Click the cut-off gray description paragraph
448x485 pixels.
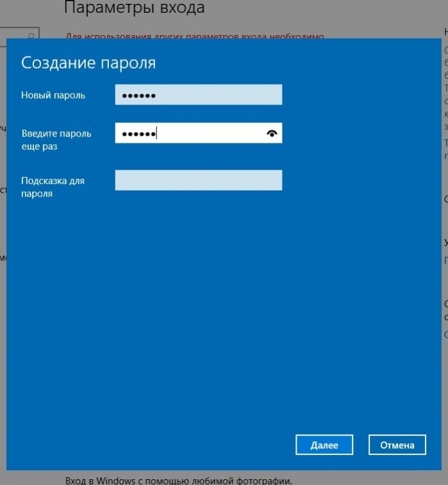[x=446, y=88]
